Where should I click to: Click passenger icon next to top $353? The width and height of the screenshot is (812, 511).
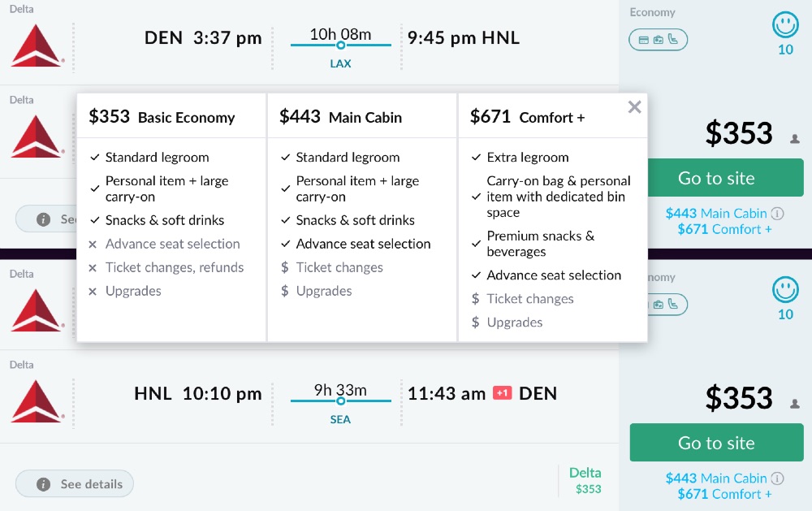795,139
